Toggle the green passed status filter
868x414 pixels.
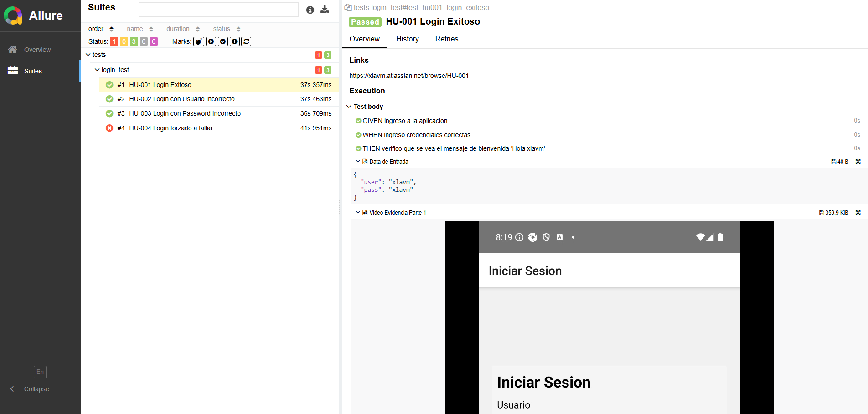click(x=134, y=41)
